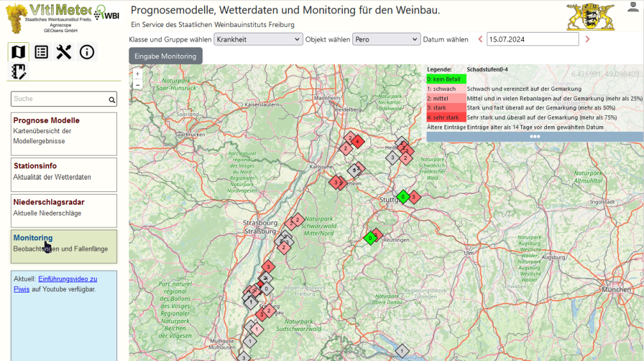
Task: Open the notebook edit icon
Action: pyautogui.click(x=18, y=72)
